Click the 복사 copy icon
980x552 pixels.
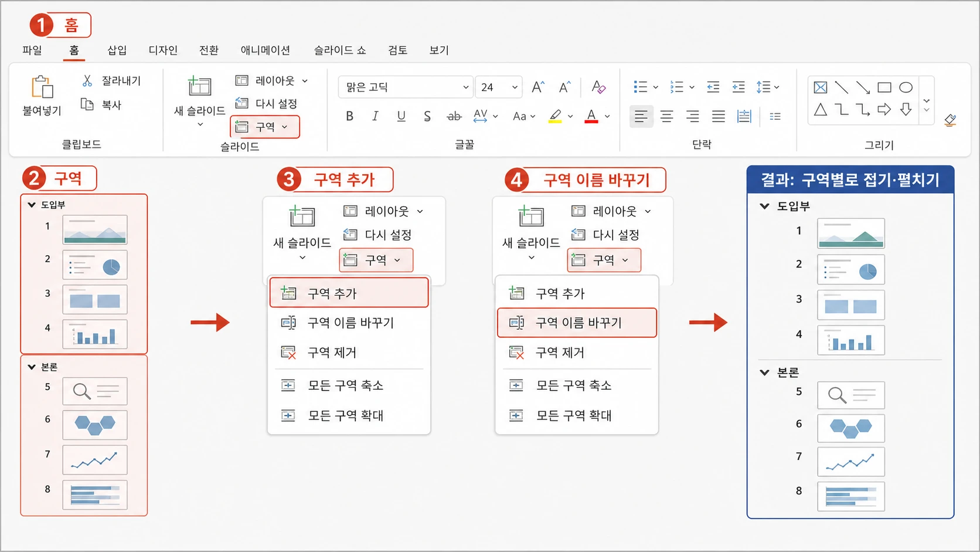[87, 104]
